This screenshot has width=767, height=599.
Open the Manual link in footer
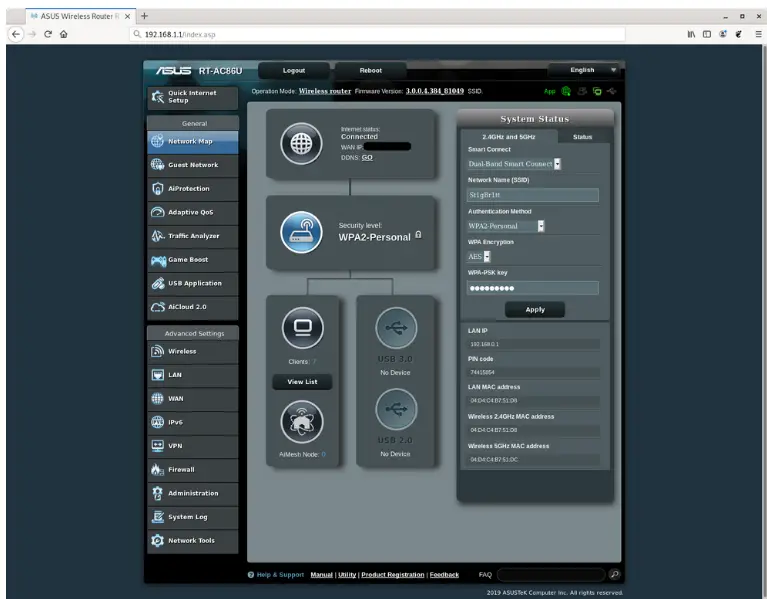[321, 575]
